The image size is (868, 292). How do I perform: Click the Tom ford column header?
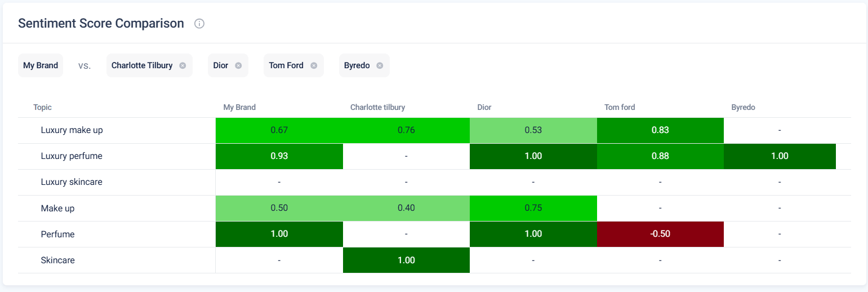coord(620,107)
